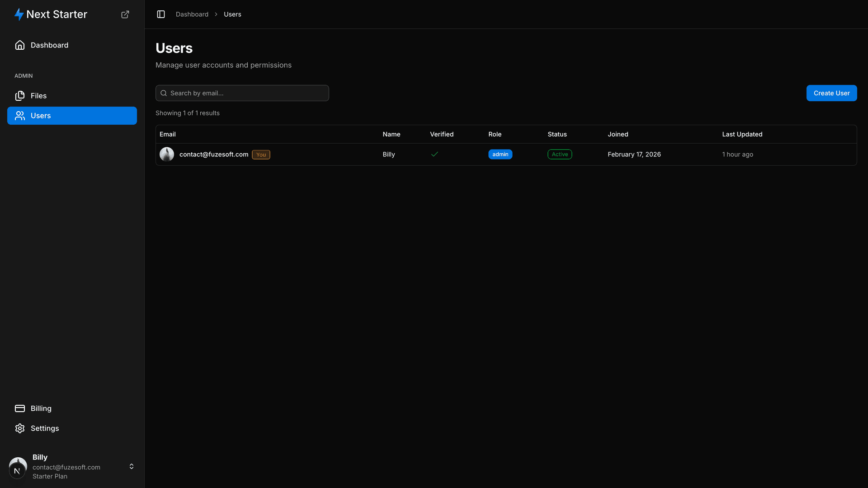Screen dimensions: 868x488
Task: Click the Next Starter lightning logo
Action: click(x=19, y=14)
